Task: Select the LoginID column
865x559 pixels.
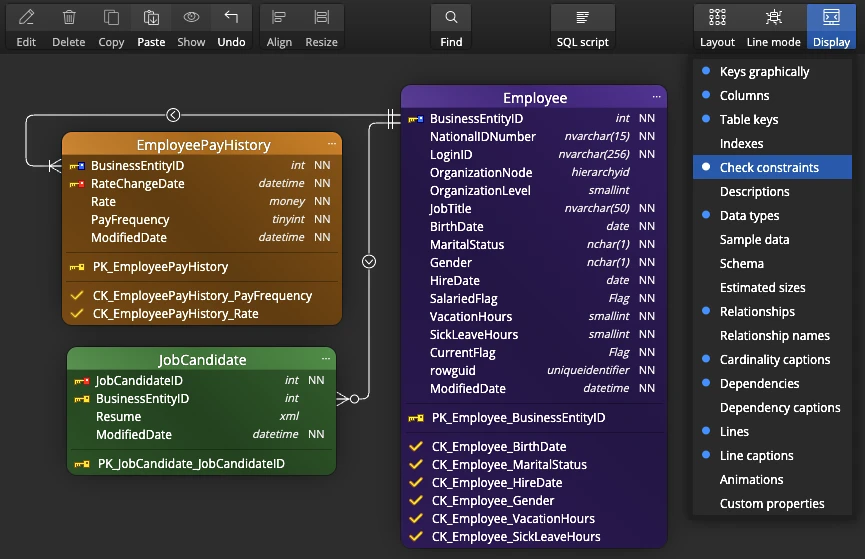Action: tap(533, 155)
